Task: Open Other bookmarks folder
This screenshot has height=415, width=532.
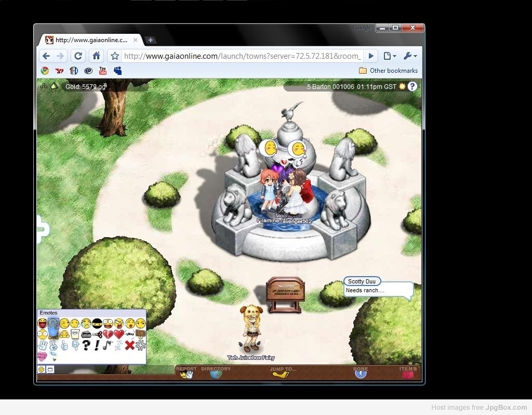Action: click(x=388, y=71)
